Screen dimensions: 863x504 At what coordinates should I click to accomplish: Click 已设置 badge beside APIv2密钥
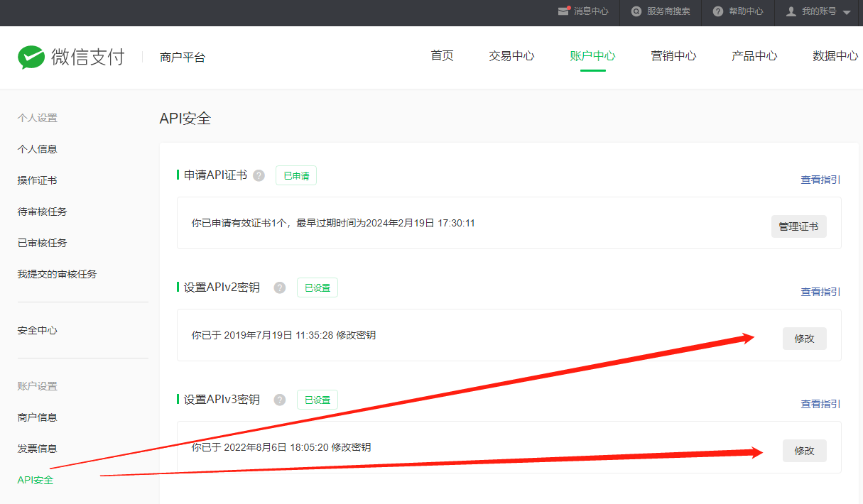[x=317, y=287]
